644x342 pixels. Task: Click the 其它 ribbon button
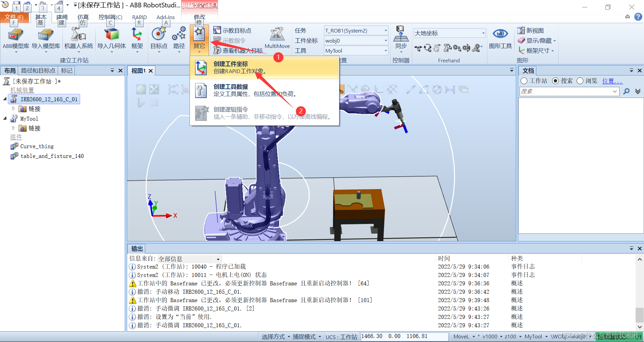(199, 40)
